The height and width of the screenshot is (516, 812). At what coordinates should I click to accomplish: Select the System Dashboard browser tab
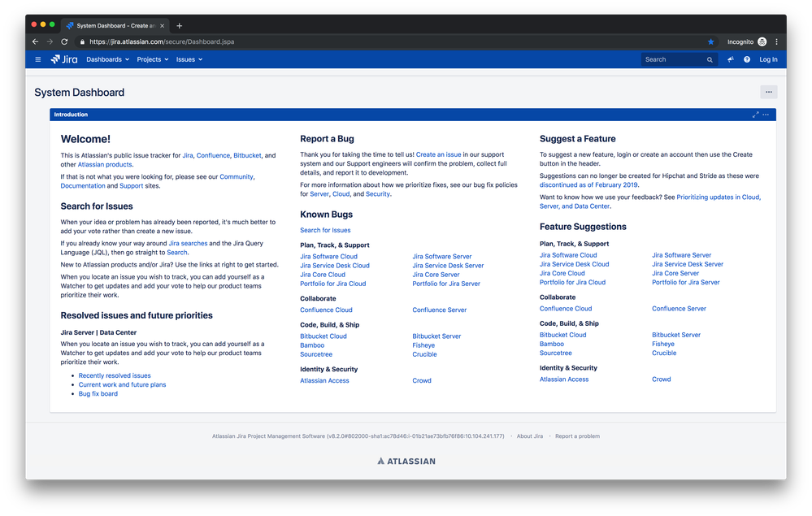pyautogui.click(x=115, y=26)
